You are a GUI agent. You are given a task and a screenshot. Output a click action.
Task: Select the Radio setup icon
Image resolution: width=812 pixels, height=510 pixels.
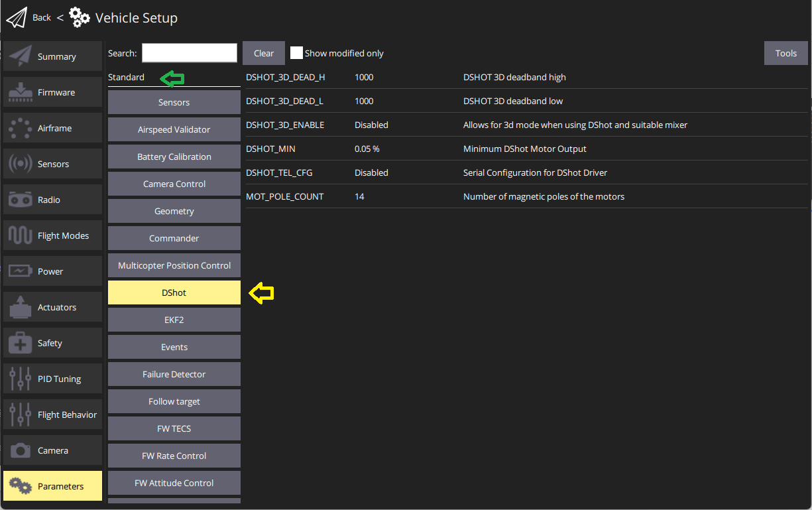pos(20,199)
